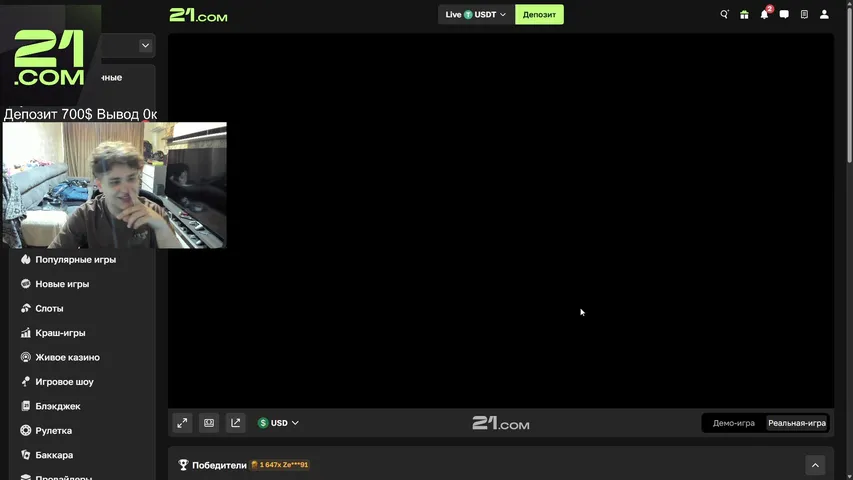Expand the sidebar dropdown near the logo

145,46
